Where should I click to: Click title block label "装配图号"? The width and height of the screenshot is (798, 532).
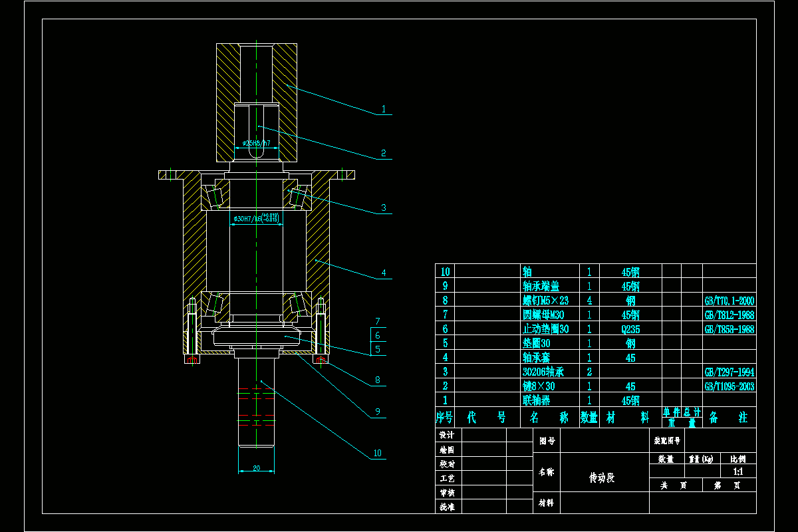coord(667,440)
